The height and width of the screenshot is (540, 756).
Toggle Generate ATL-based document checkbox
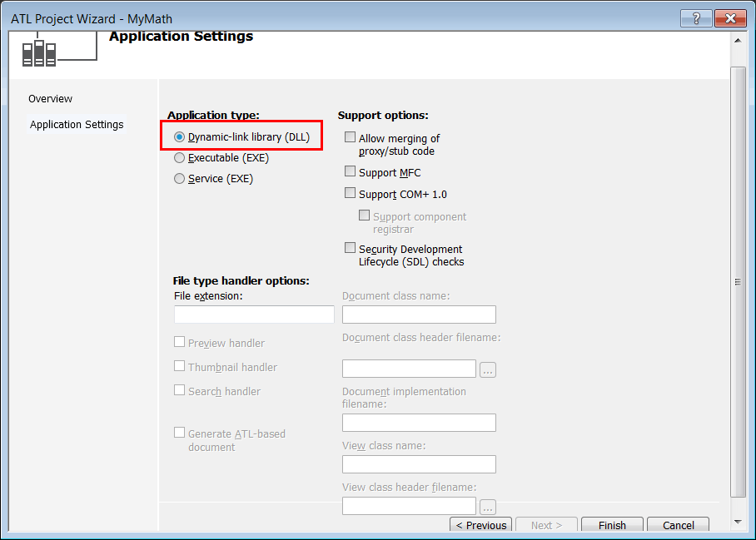coord(179,433)
